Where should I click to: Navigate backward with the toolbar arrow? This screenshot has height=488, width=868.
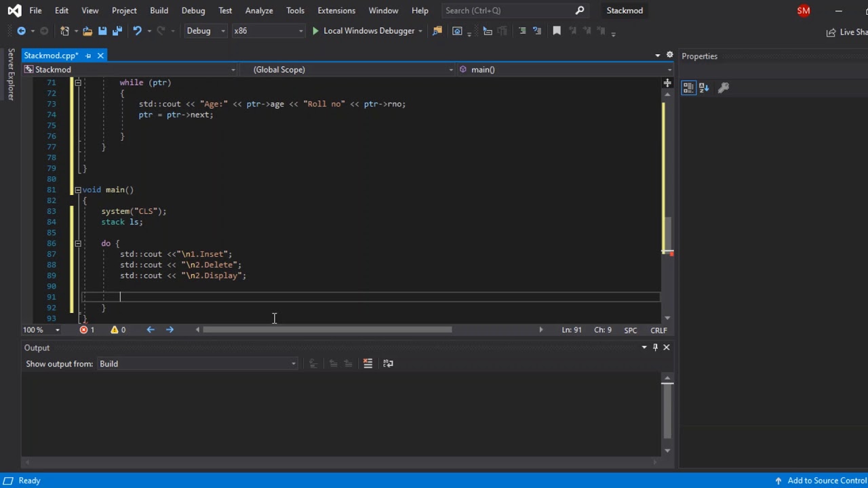[21, 30]
